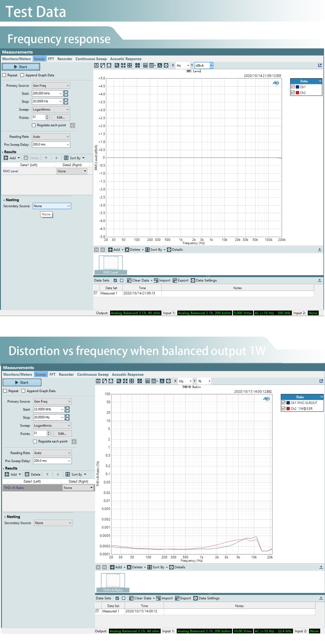Open the Y-axis dBrA unit dropdown
Image resolution: width=325 pixels, height=644 pixels.
tap(211, 65)
